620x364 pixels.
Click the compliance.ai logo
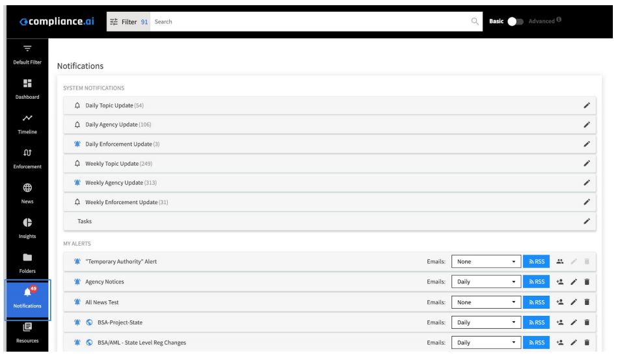(x=57, y=21)
